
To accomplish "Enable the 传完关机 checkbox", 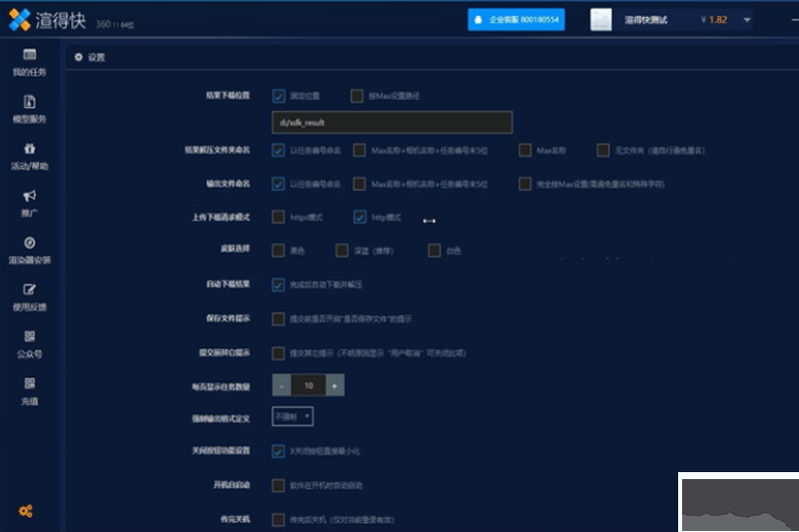I will (279, 519).
